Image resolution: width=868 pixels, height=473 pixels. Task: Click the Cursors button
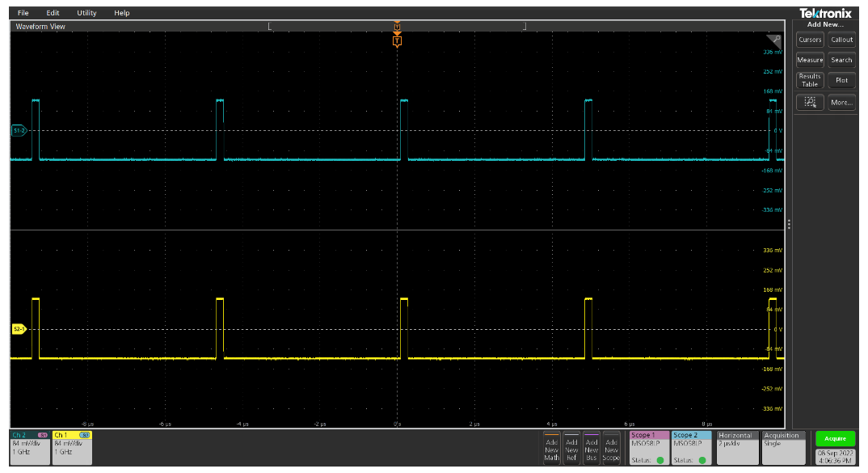tap(810, 40)
